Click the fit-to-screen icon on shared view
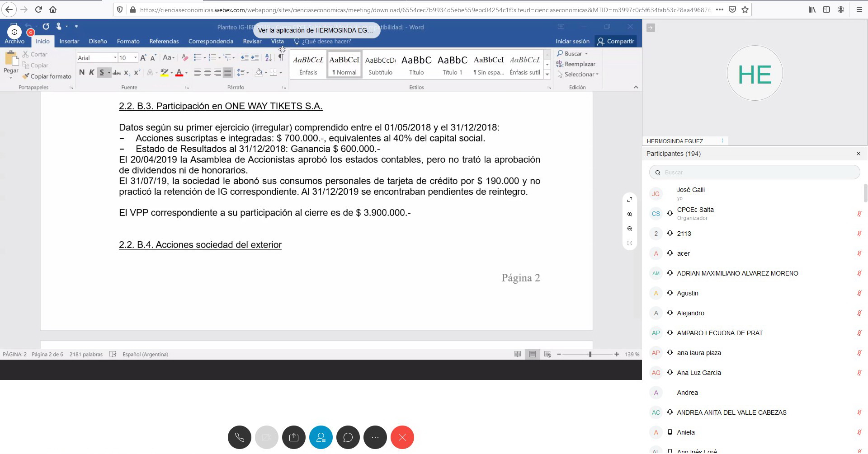868x454 pixels. point(630,243)
